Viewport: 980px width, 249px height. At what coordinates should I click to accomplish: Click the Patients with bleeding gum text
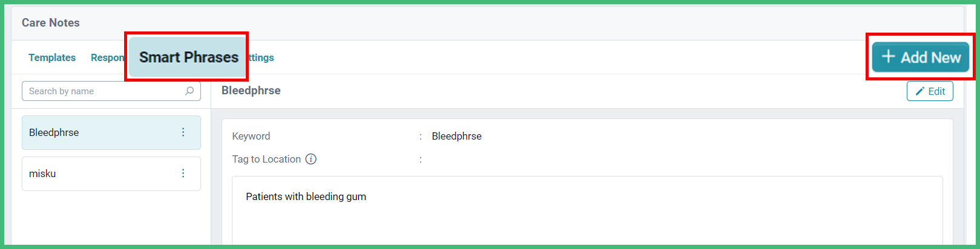click(306, 196)
